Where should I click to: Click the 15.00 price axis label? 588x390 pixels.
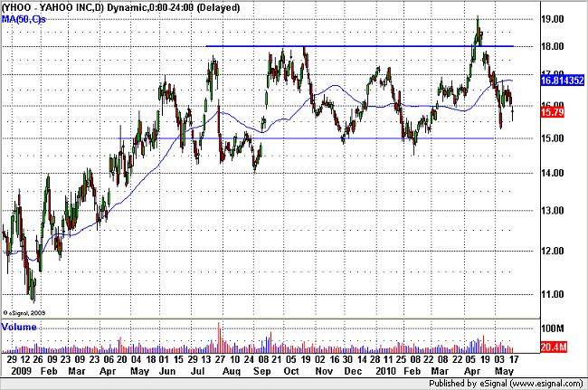tap(553, 138)
